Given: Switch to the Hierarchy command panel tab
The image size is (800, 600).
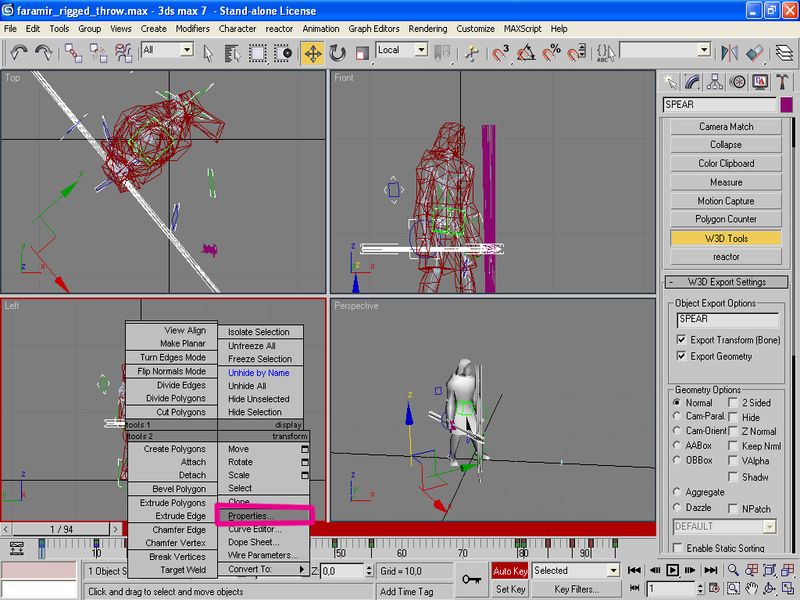Looking at the screenshot, I should 715,82.
